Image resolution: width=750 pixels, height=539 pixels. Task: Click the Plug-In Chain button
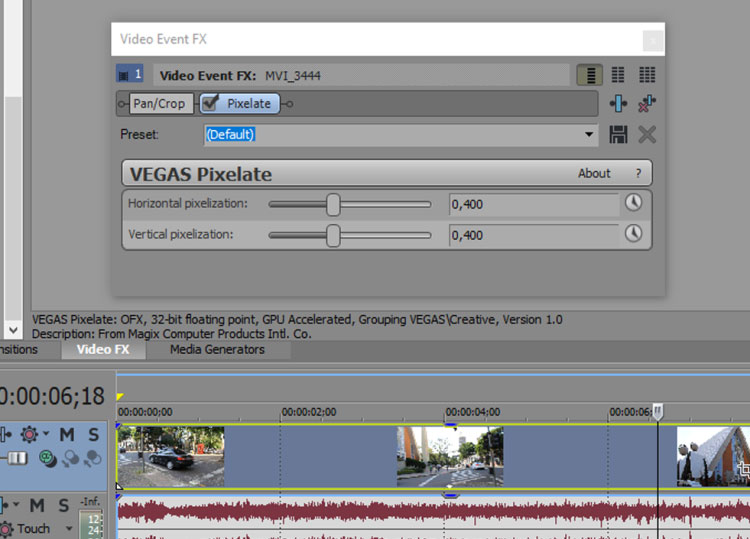(x=618, y=103)
